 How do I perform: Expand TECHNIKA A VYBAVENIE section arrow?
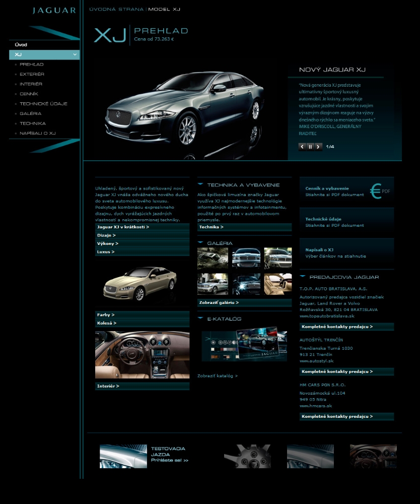(200, 184)
